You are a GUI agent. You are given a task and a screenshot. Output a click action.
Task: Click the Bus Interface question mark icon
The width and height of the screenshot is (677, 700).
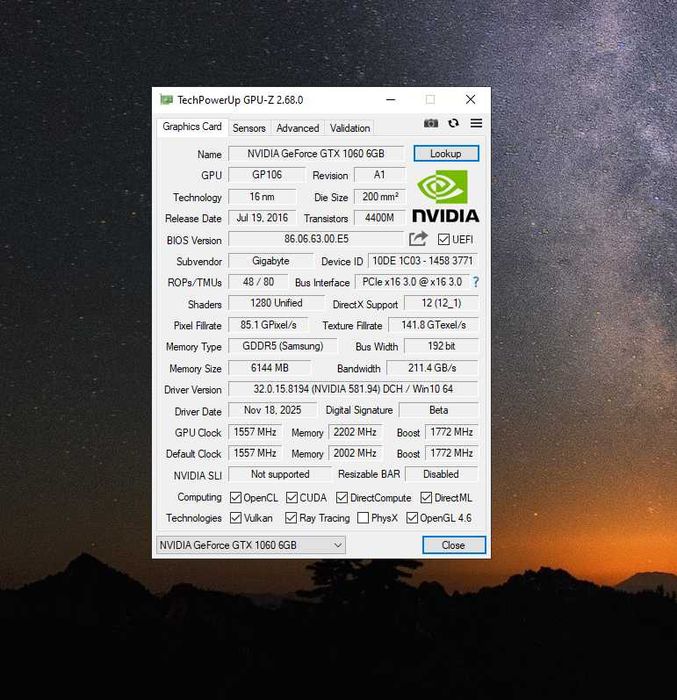(476, 282)
